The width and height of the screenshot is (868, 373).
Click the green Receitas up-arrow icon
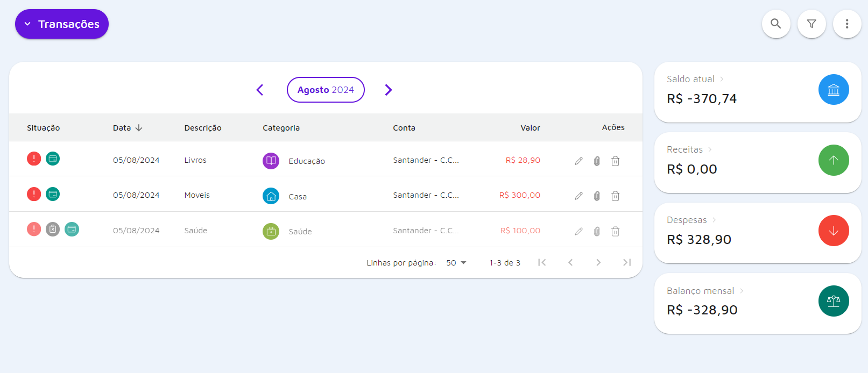pyautogui.click(x=833, y=160)
